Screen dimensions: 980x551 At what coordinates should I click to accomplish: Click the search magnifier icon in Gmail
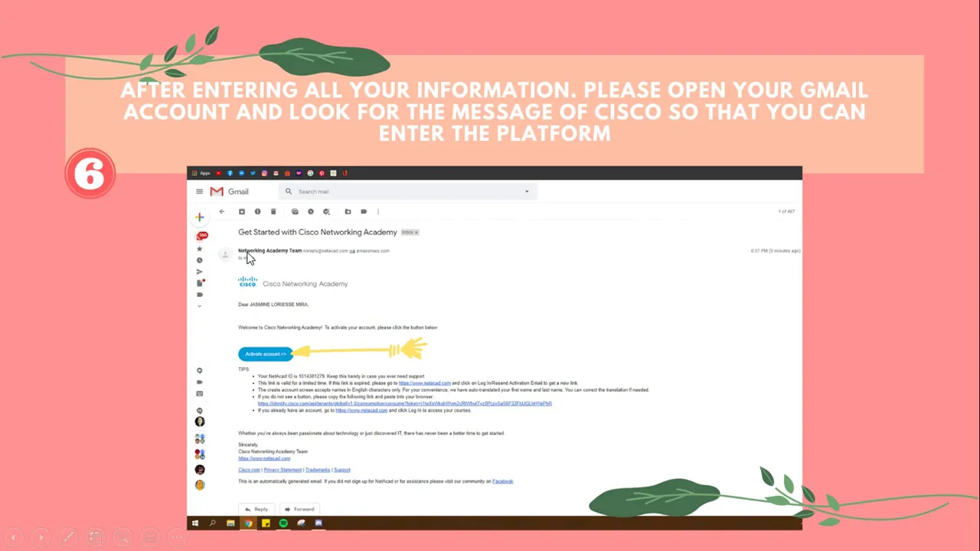[289, 191]
